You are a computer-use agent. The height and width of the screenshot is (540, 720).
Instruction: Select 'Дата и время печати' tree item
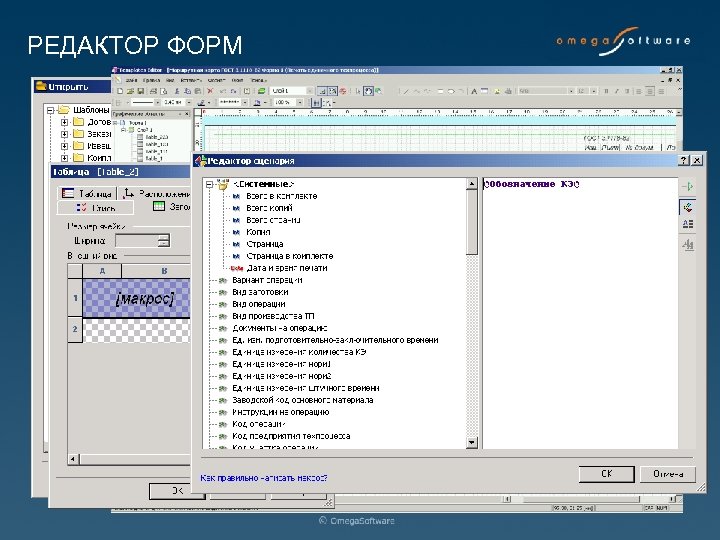pyautogui.click(x=287, y=268)
